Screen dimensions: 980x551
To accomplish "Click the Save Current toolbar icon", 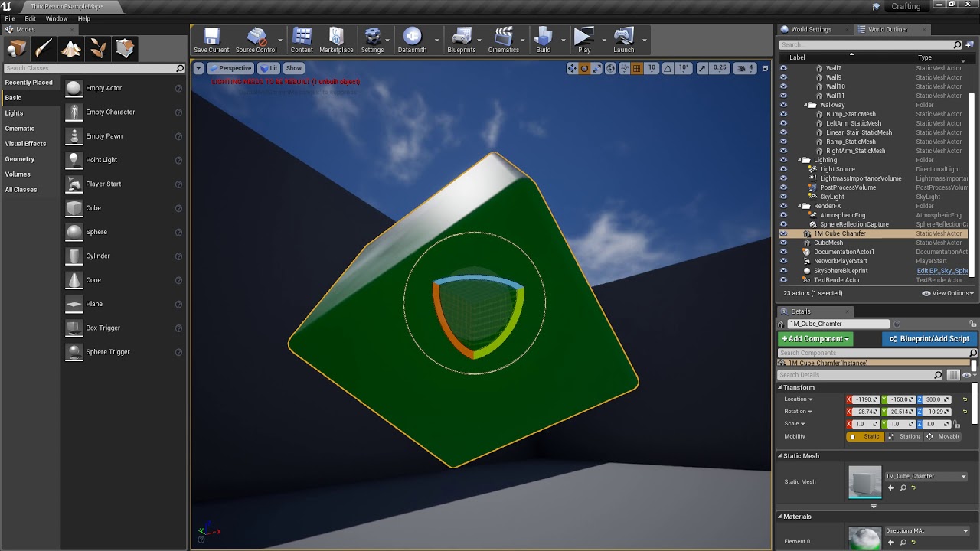I will tap(211, 41).
